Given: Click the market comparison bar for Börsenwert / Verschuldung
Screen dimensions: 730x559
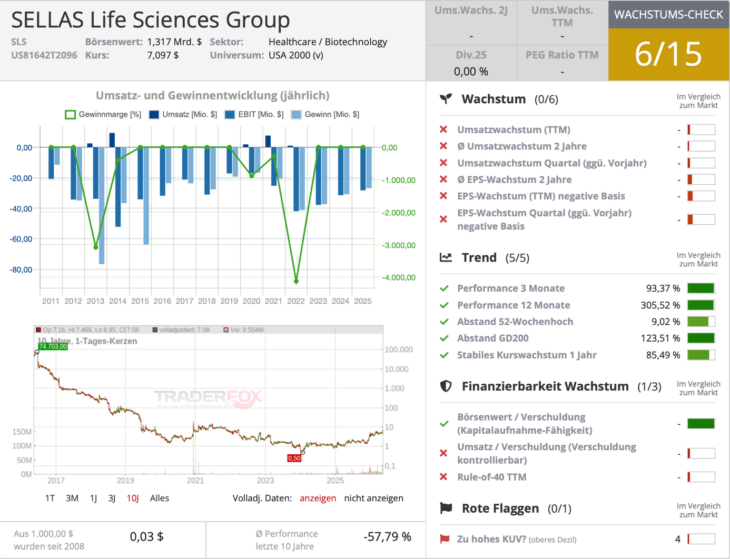Looking at the screenshot, I should (701, 424).
